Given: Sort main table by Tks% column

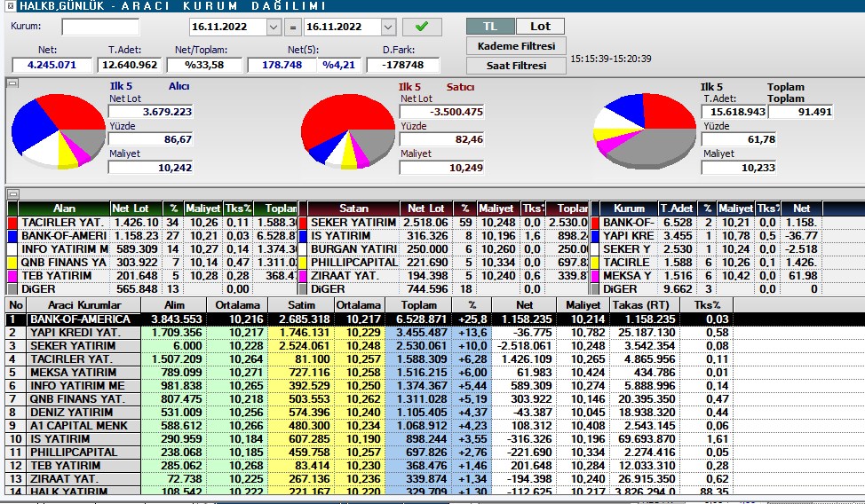Looking at the screenshot, I should (x=707, y=305).
